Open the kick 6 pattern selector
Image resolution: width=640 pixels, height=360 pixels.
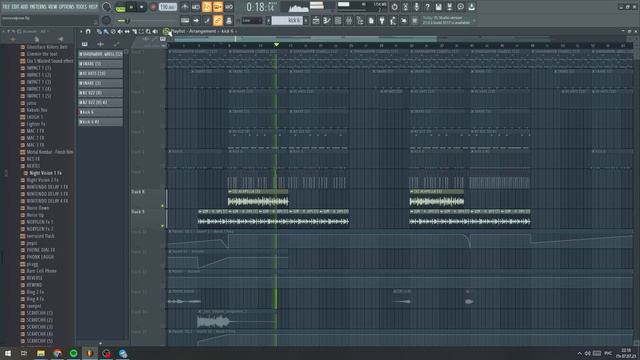click(x=288, y=20)
